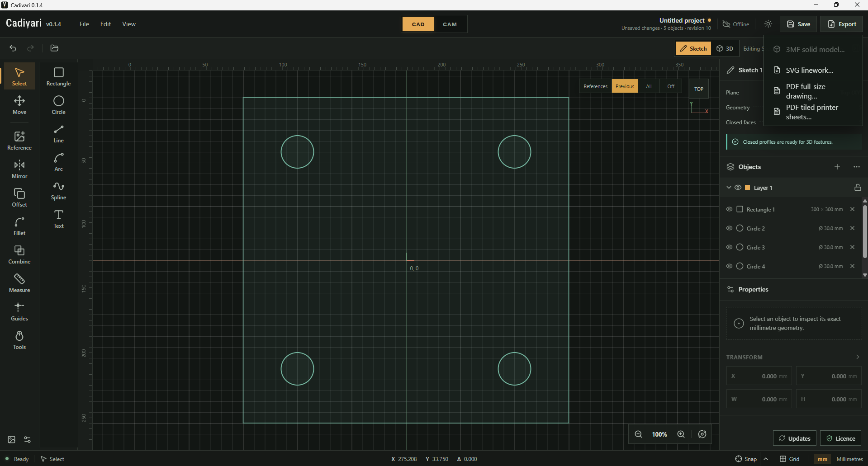
Task: Open sliders settings icon at bottom left
Action: (x=28, y=439)
